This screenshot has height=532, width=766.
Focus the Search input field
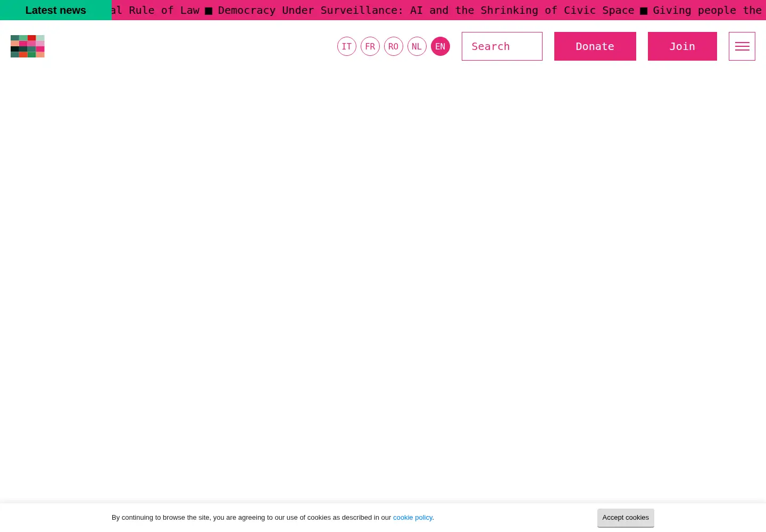pyautogui.click(x=502, y=46)
